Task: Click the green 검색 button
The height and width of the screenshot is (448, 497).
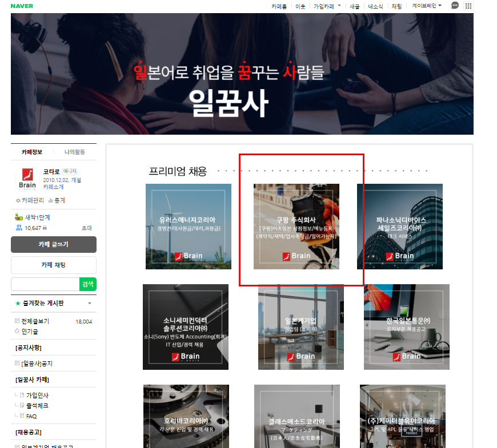Action: [x=88, y=284]
